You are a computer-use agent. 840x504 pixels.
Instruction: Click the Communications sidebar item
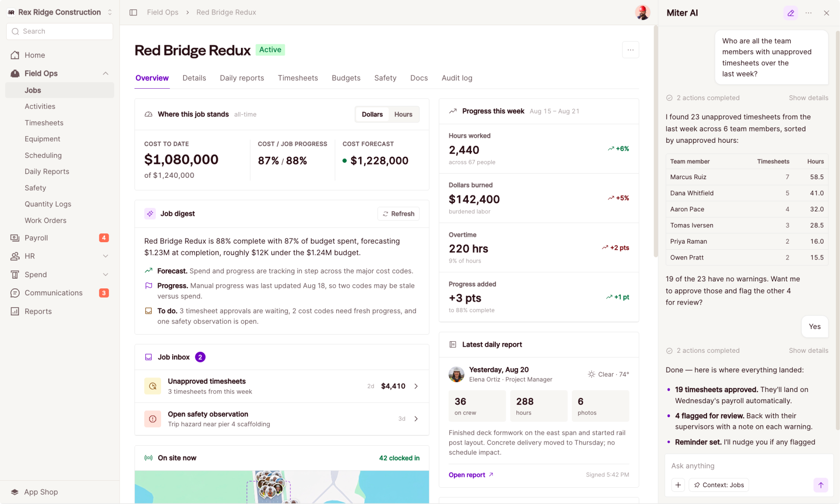pos(59,293)
